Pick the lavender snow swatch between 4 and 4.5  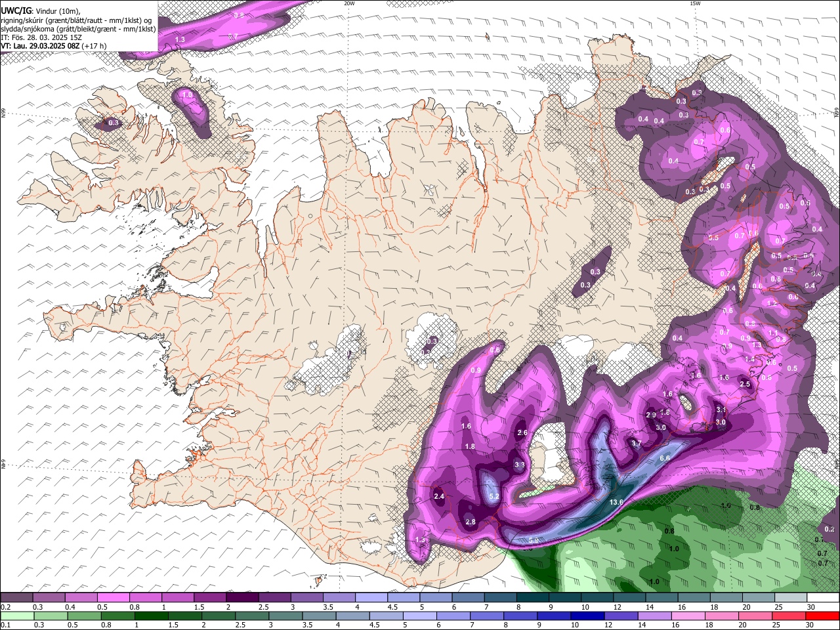(x=370, y=598)
